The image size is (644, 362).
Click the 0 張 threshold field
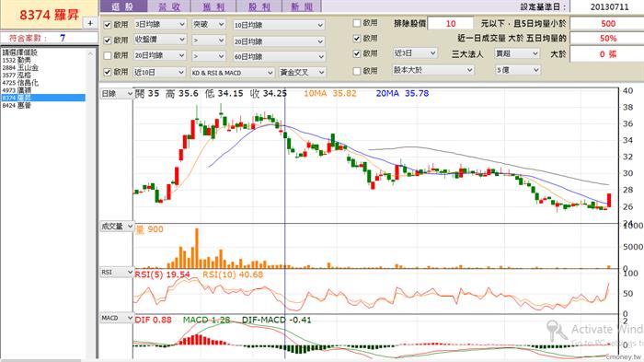point(607,54)
